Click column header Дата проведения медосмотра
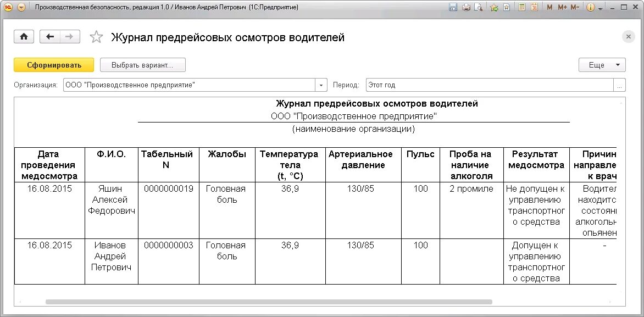This screenshot has height=317, width=644. pos(49,165)
